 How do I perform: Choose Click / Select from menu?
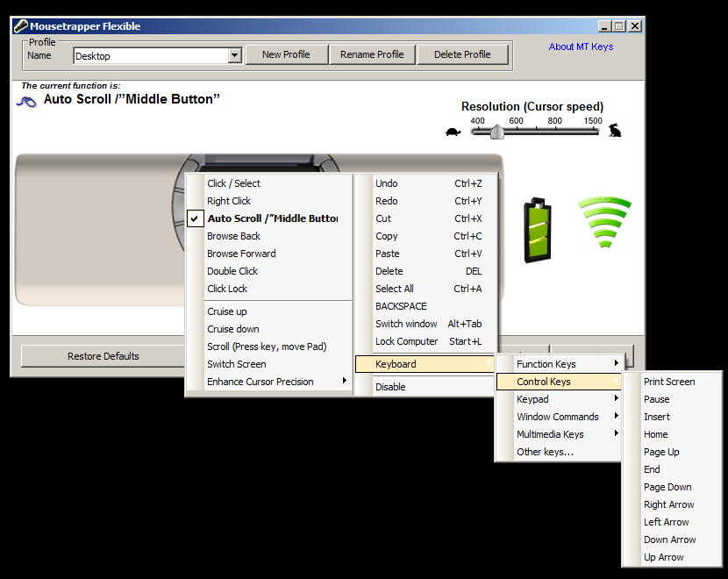pos(269,183)
